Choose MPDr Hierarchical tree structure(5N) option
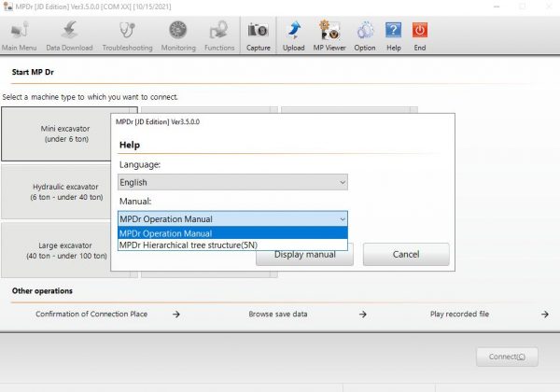 232,245
